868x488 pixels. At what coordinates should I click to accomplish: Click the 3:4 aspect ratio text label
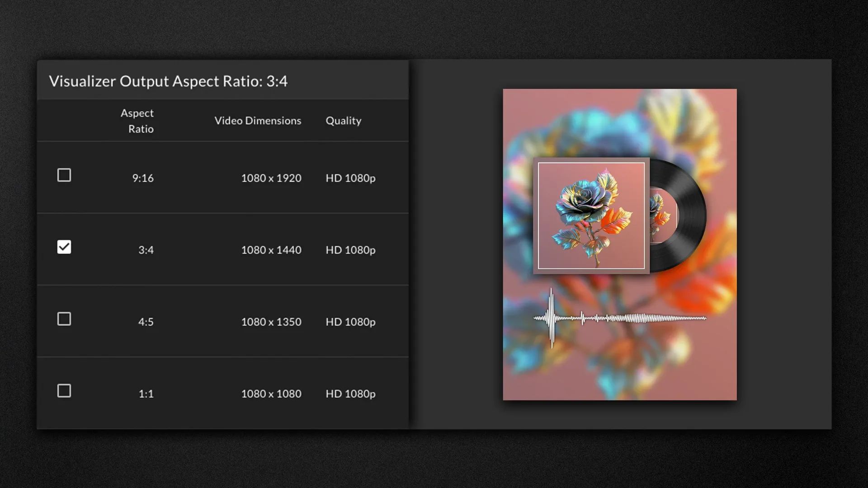pyautogui.click(x=146, y=250)
